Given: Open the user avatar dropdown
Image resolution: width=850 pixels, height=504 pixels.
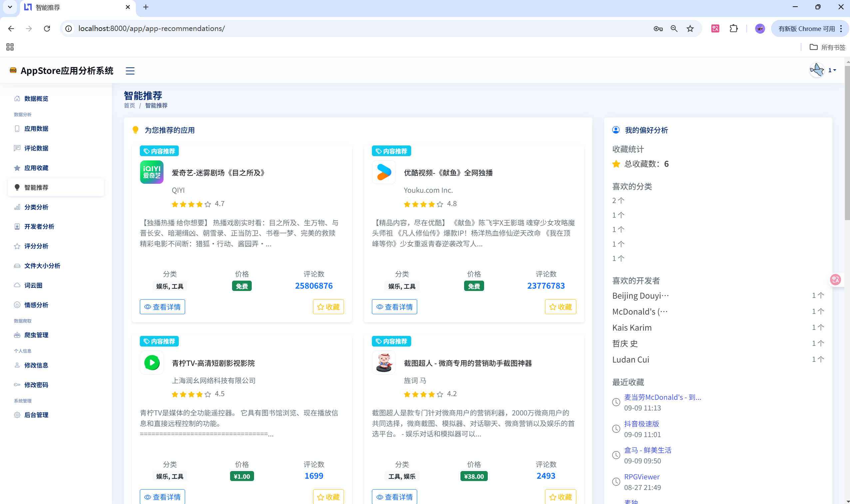Looking at the screenshot, I should pyautogui.click(x=832, y=70).
